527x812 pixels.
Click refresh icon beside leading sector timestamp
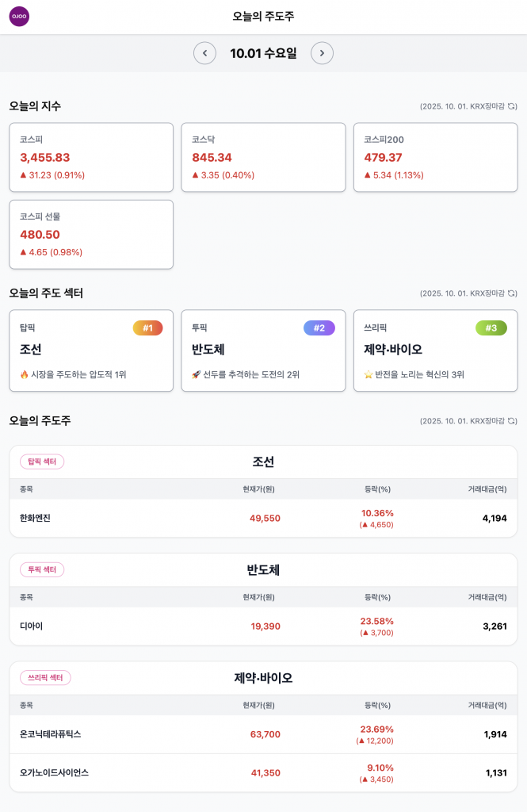click(513, 293)
